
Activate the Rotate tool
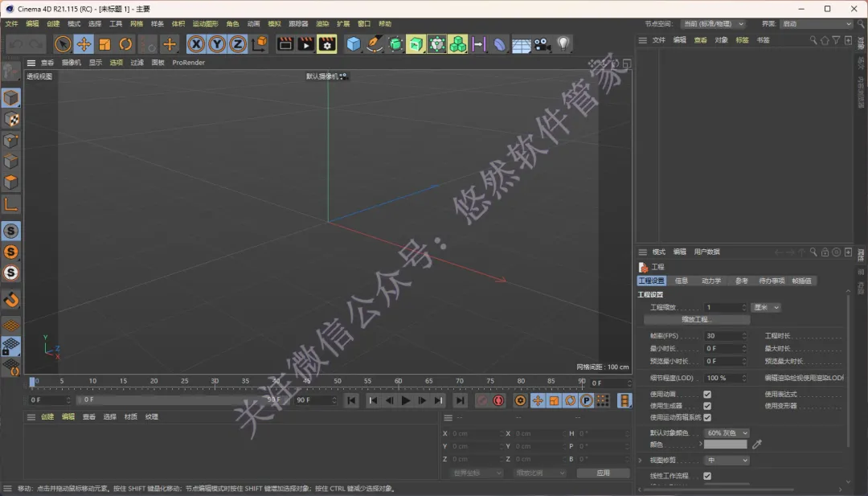pyautogui.click(x=125, y=44)
